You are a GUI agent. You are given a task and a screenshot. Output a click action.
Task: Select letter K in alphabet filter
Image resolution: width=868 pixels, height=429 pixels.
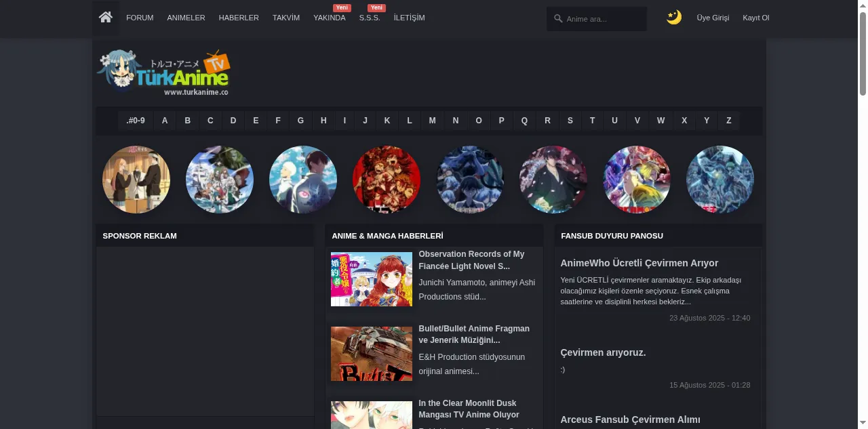click(x=387, y=121)
